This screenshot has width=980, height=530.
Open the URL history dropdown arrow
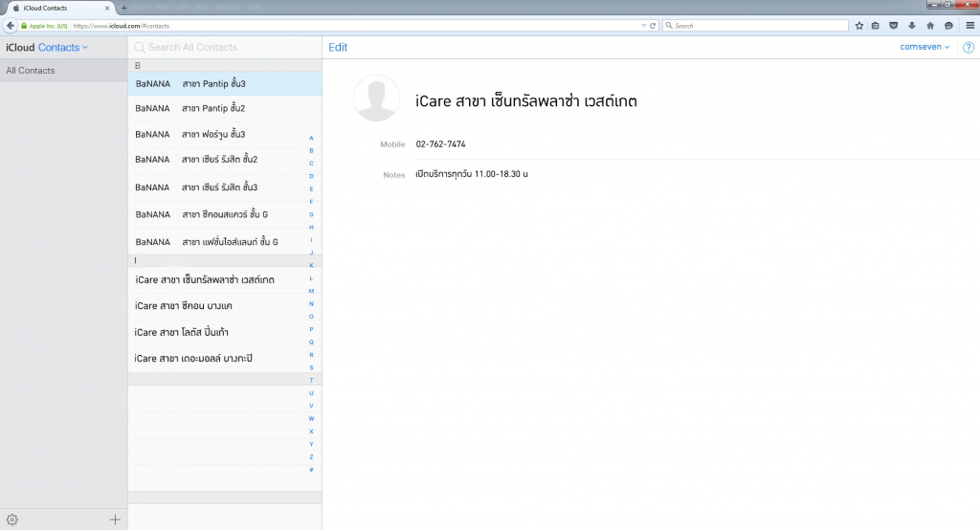tap(644, 26)
